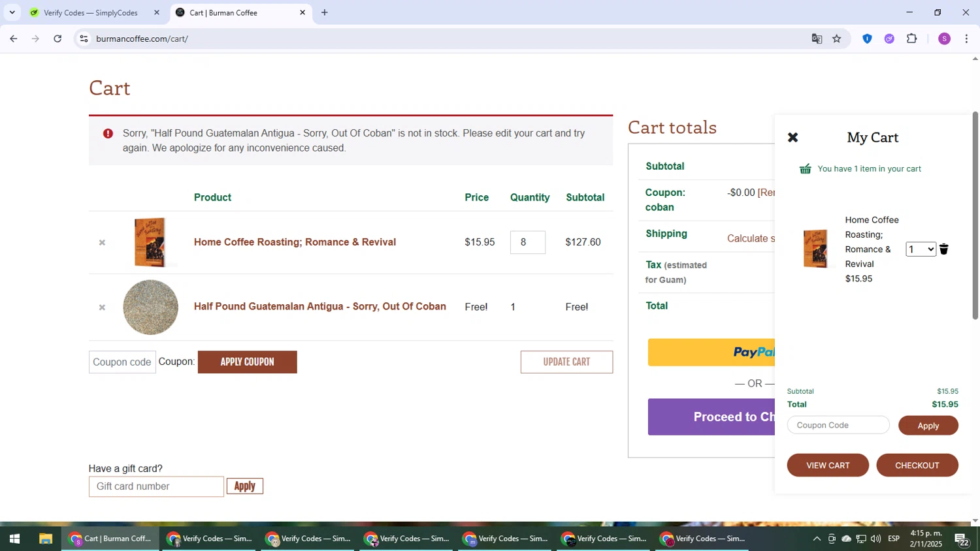
Task: Go forward in browser history
Action: pyautogui.click(x=35, y=39)
